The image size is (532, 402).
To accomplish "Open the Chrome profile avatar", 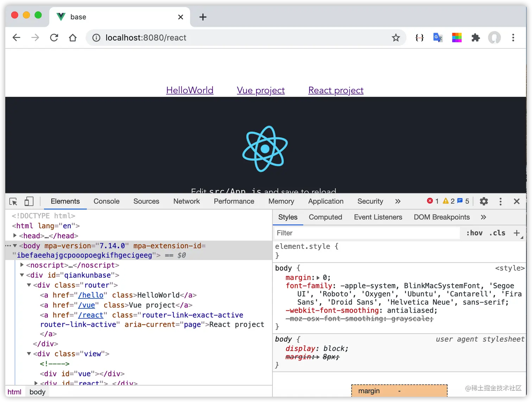I will pyautogui.click(x=494, y=38).
